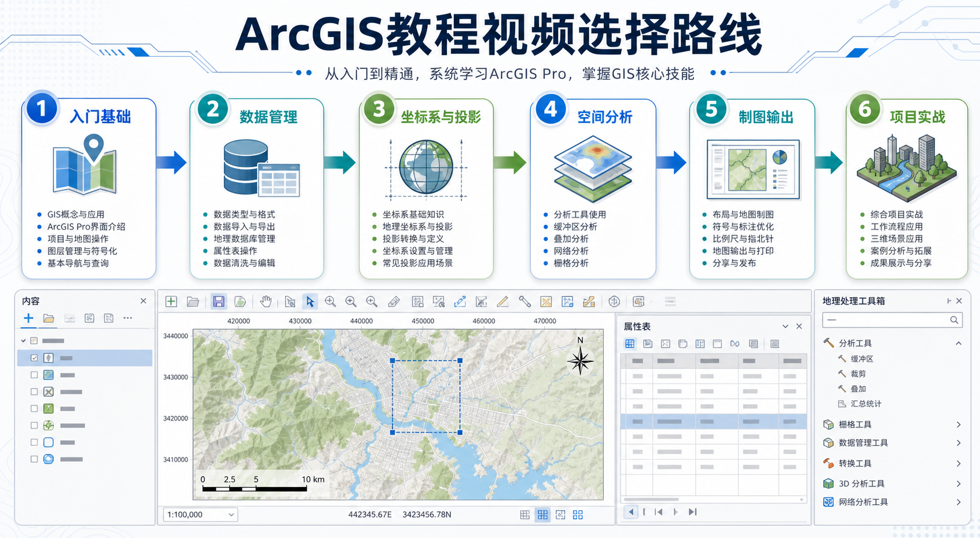Image resolution: width=980 pixels, height=538 pixels.
Task: Expand the 3D 分析工具 group chevron
Action: click(x=959, y=484)
